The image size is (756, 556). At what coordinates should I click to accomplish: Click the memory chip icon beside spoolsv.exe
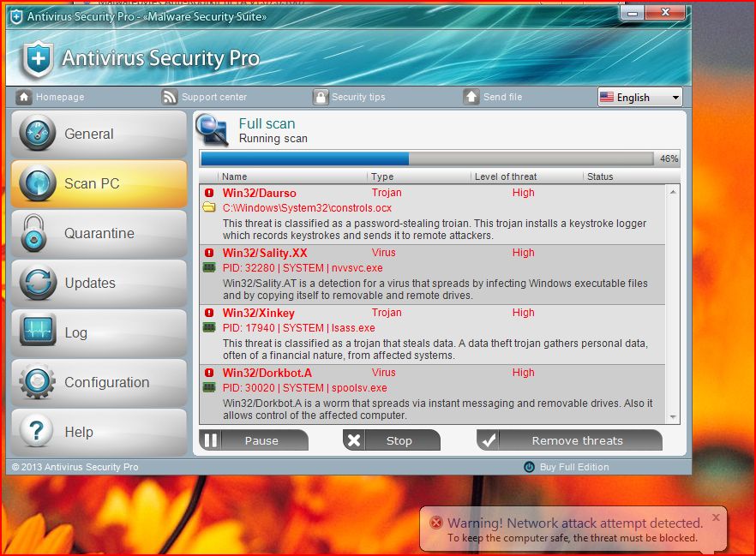[209, 387]
